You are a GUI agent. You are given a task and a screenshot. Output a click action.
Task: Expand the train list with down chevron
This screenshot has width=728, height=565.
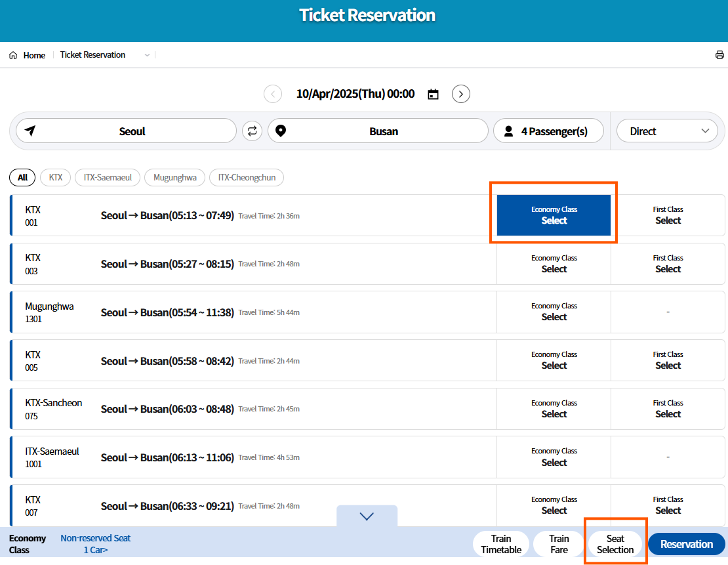(367, 516)
